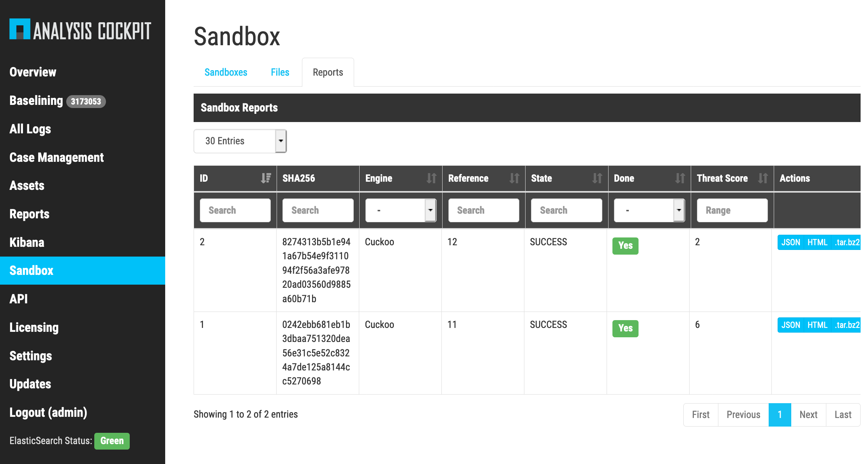Click the Analysis Cockpit logo icon
868x464 pixels.
[19, 29]
